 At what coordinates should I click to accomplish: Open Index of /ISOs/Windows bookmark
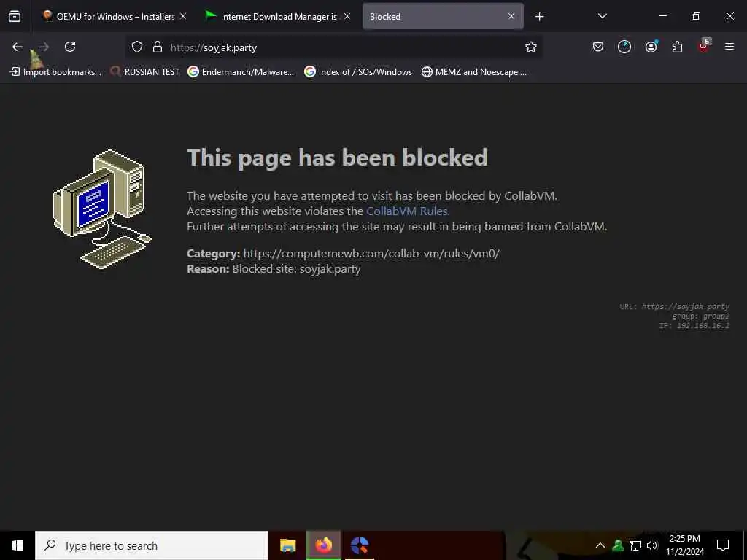coord(358,72)
